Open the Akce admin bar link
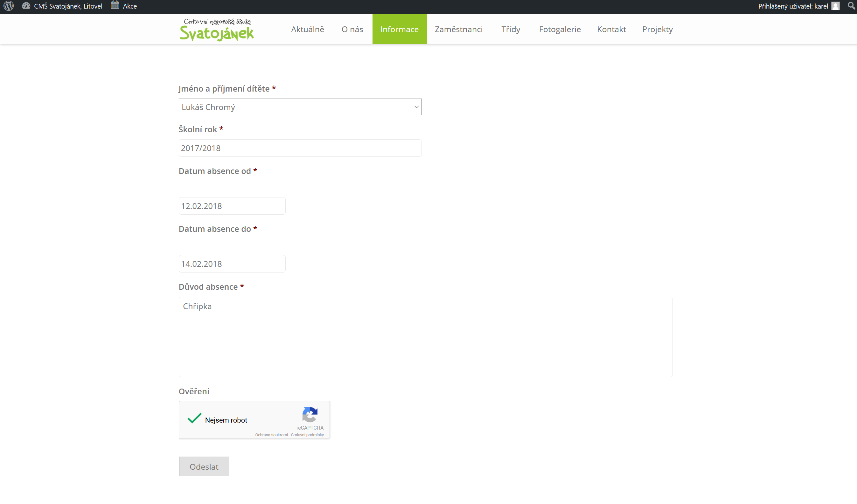Image resolution: width=857 pixels, height=504 pixels. (x=130, y=6)
